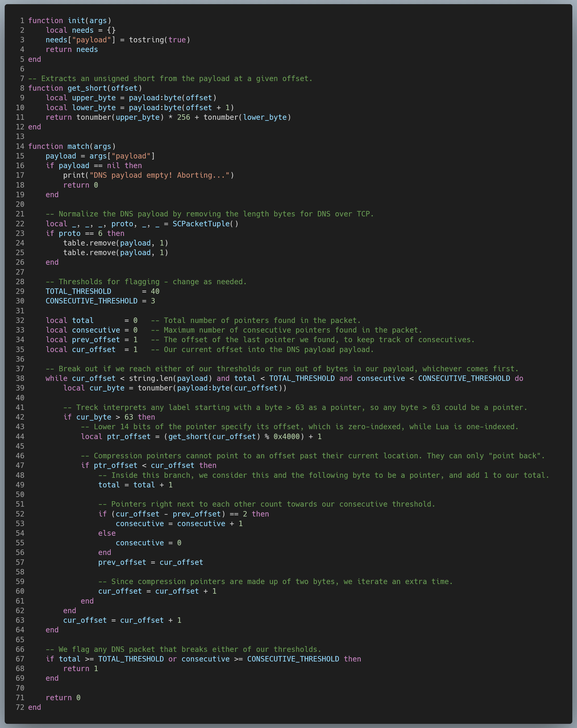Click comment 'Pointers right next to each other' line

[x=267, y=504]
